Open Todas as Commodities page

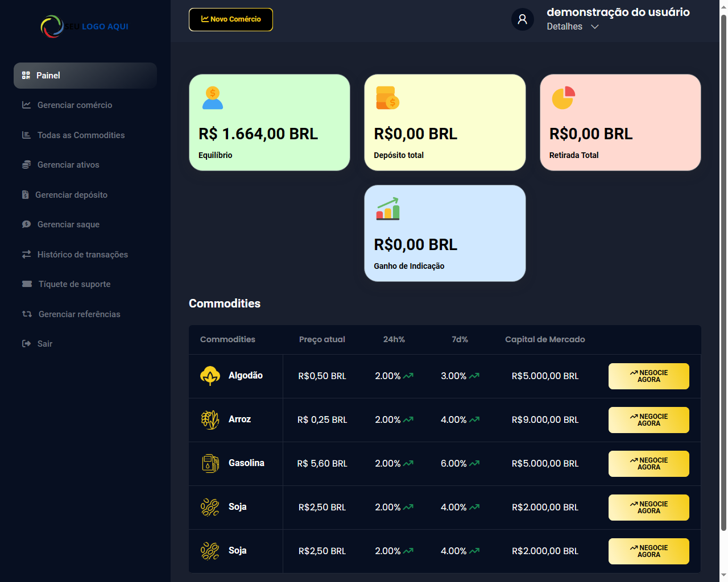coord(81,135)
